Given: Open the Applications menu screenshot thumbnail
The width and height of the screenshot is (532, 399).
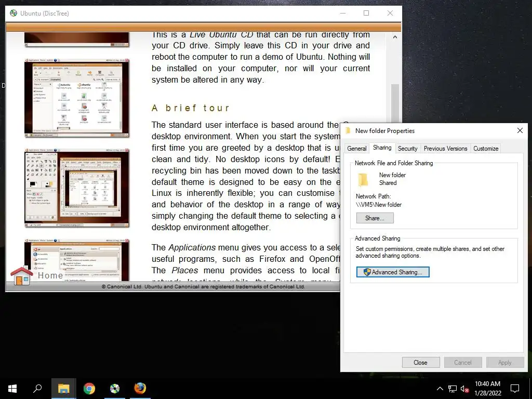Looking at the screenshot, I should [x=77, y=260].
